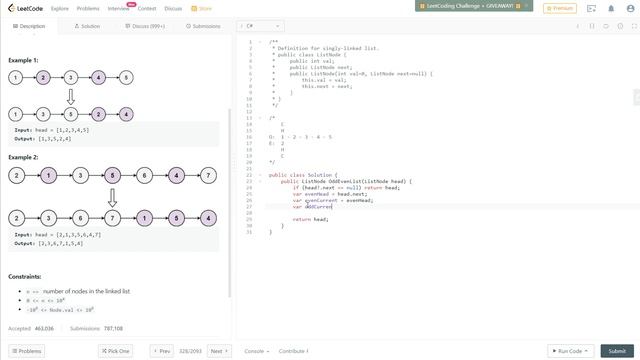Expand the Console panel
Image resolution: width=640 pixels, height=360 pixels.
257,351
